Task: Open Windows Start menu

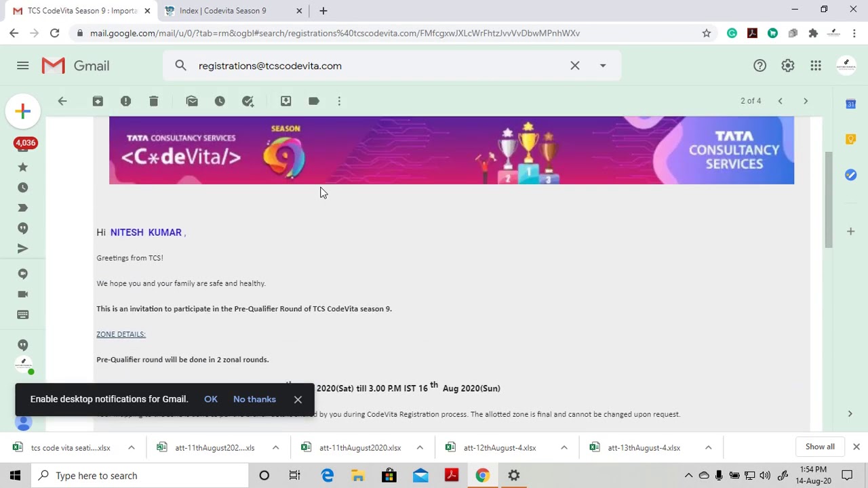Action: pyautogui.click(x=15, y=475)
